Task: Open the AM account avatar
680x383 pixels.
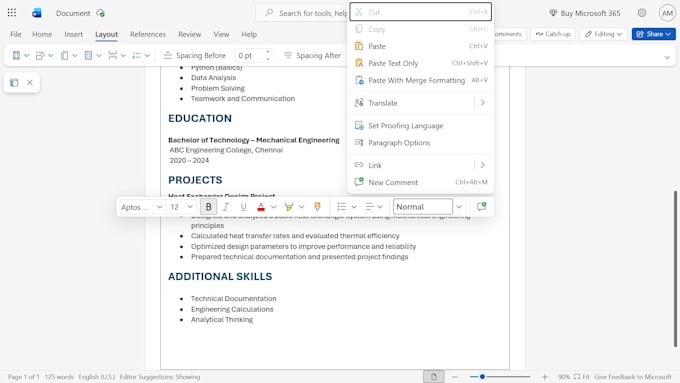Action: pyautogui.click(x=667, y=13)
